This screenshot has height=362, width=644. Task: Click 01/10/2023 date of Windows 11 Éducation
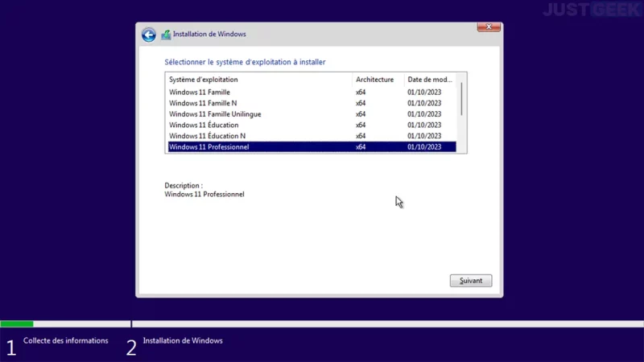tap(424, 125)
